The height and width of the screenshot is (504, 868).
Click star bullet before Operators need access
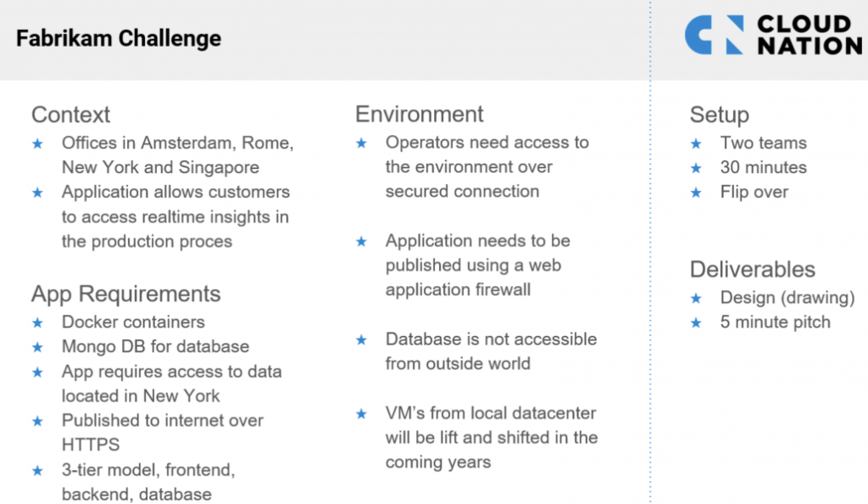click(361, 143)
